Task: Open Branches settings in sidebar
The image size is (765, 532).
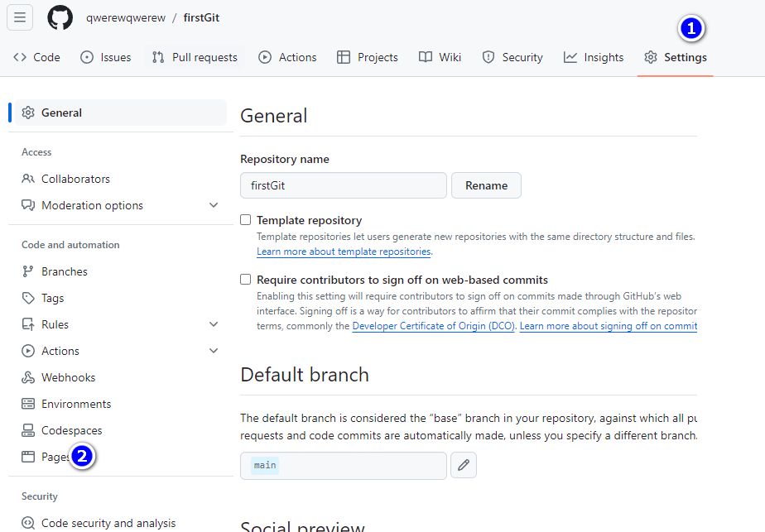Action: pos(64,271)
